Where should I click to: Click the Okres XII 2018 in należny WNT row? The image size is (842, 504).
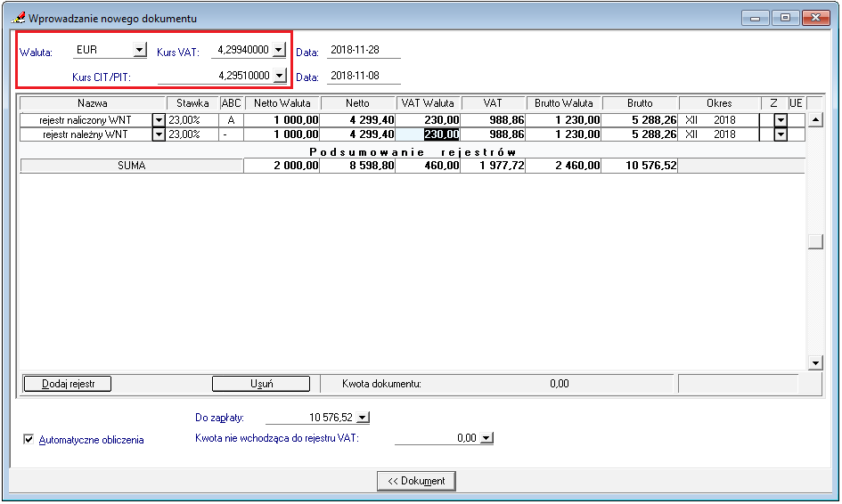(x=720, y=134)
